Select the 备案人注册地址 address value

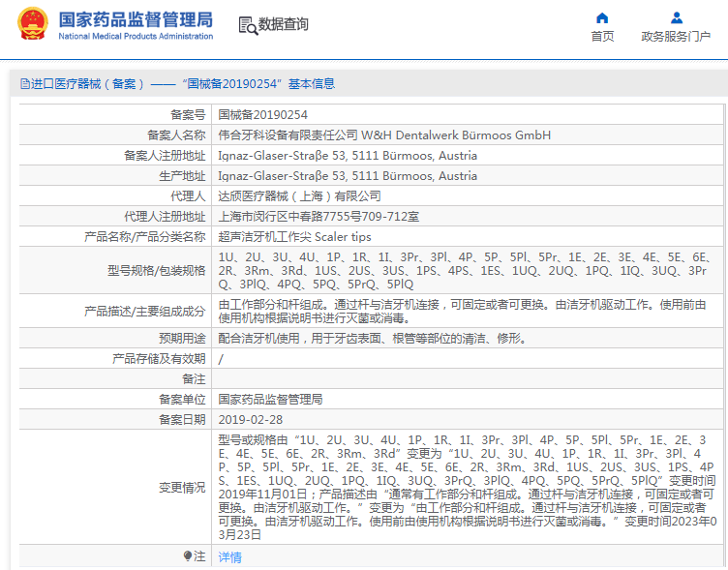pos(348,156)
